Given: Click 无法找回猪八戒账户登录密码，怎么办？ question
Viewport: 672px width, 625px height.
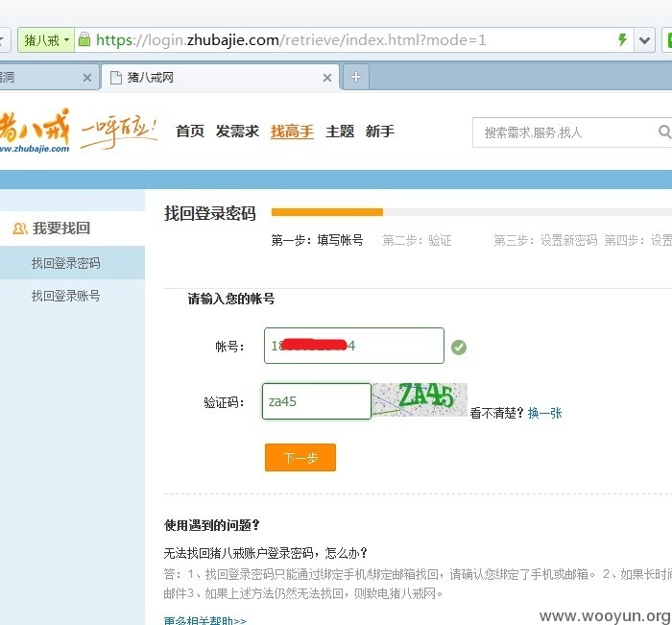Looking at the screenshot, I should 266,553.
